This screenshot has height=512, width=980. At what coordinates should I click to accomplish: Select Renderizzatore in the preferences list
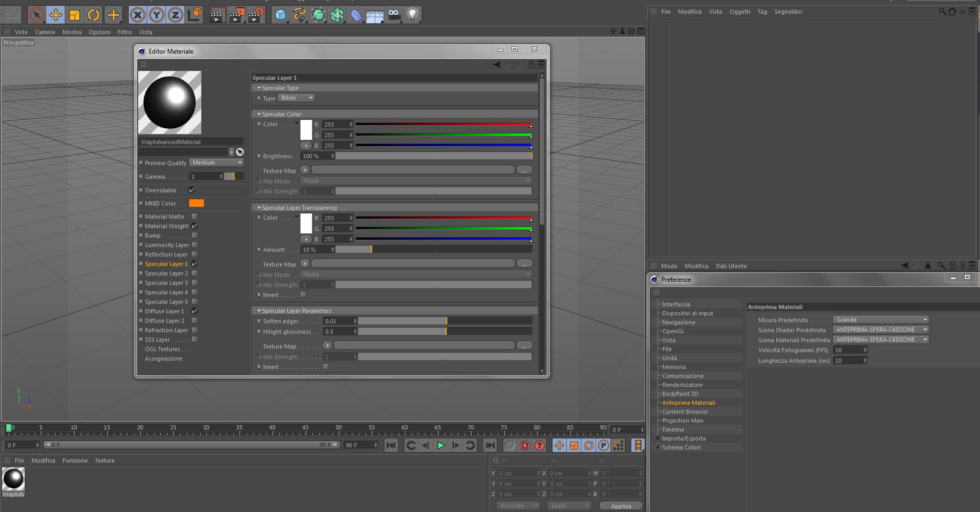click(x=682, y=385)
